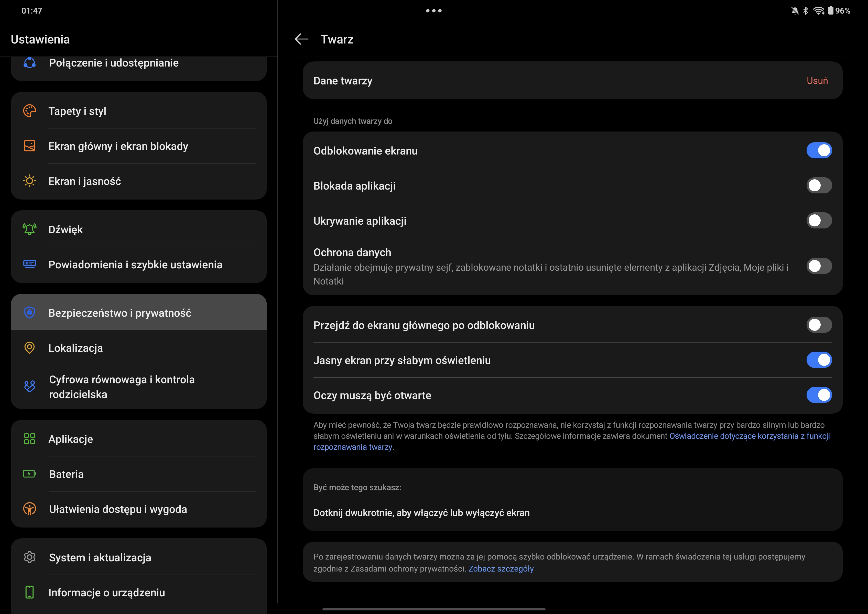868x614 pixels.
Task: Select Bezpieczeństwo i prywatność
Action: [139, 312]
